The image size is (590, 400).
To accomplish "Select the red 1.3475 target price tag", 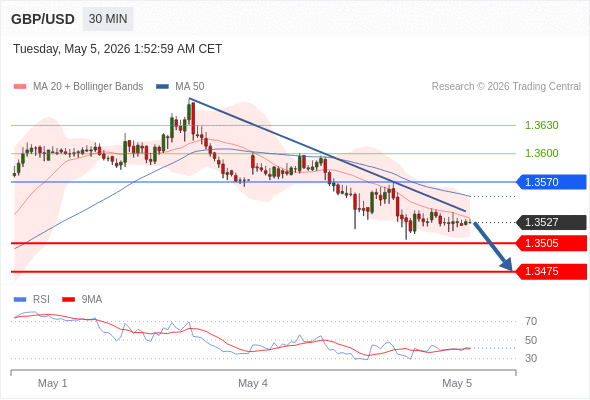I will (551, 271).
